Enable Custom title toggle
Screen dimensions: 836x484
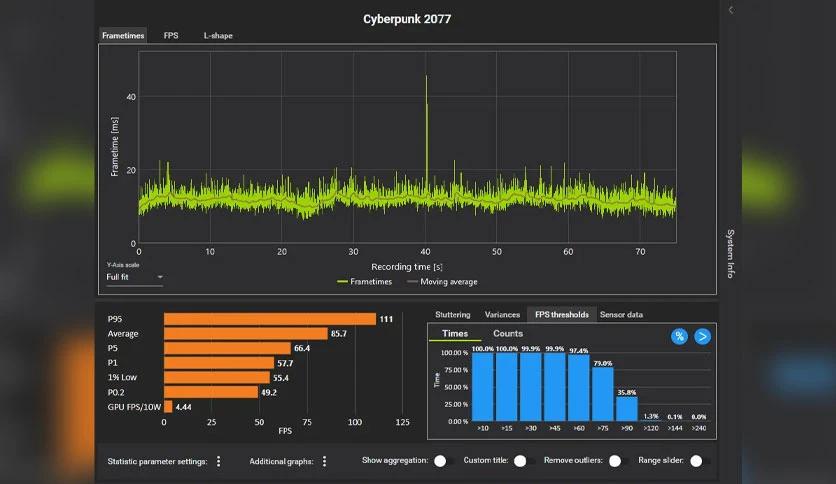[524, 461]
